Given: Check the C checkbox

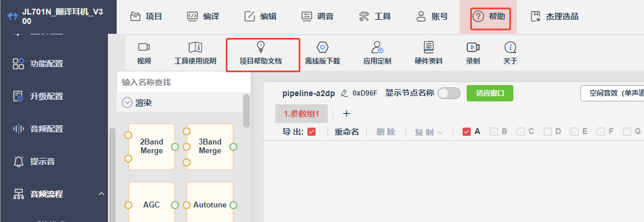Looking at the screenshot, I should tap(521, 132).
